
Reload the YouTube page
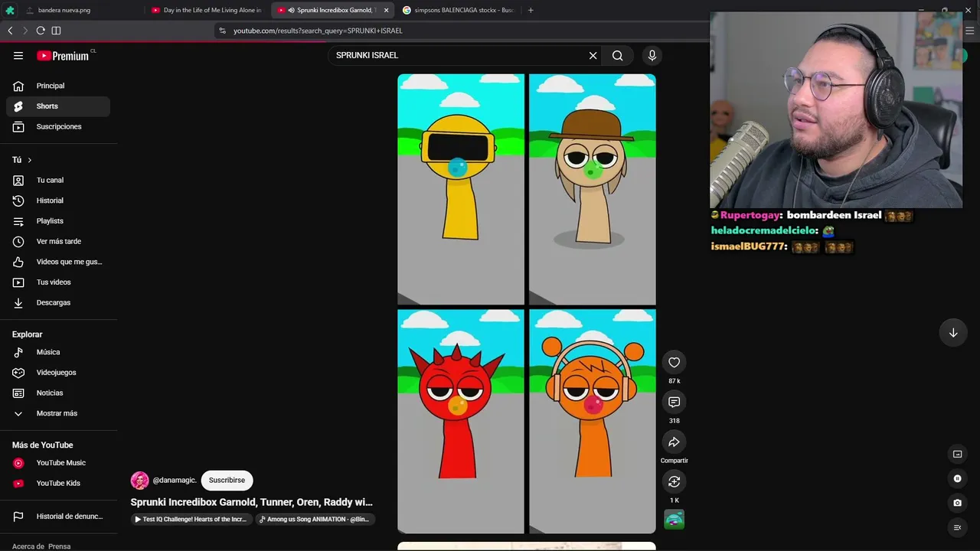click(x=41, y=31)
